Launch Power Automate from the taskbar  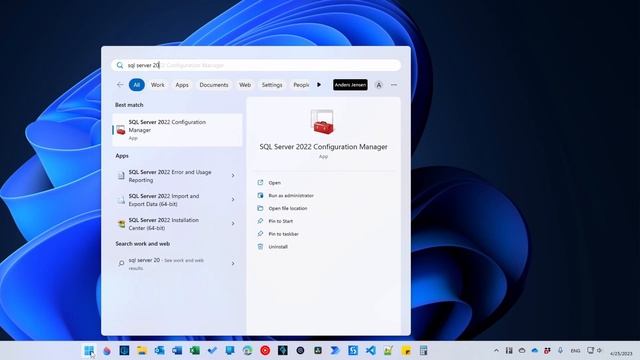(x=335, y=350)
